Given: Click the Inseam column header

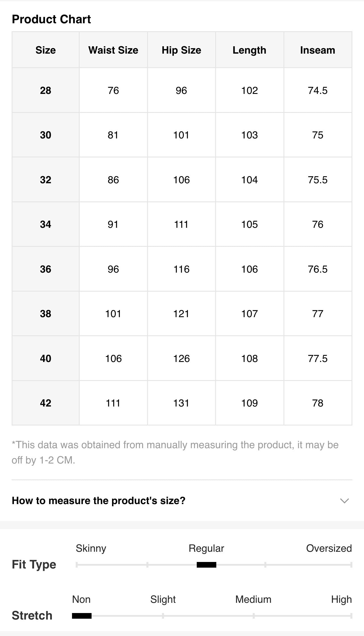Looking at the screenshot, I should [x=318, y=50].
